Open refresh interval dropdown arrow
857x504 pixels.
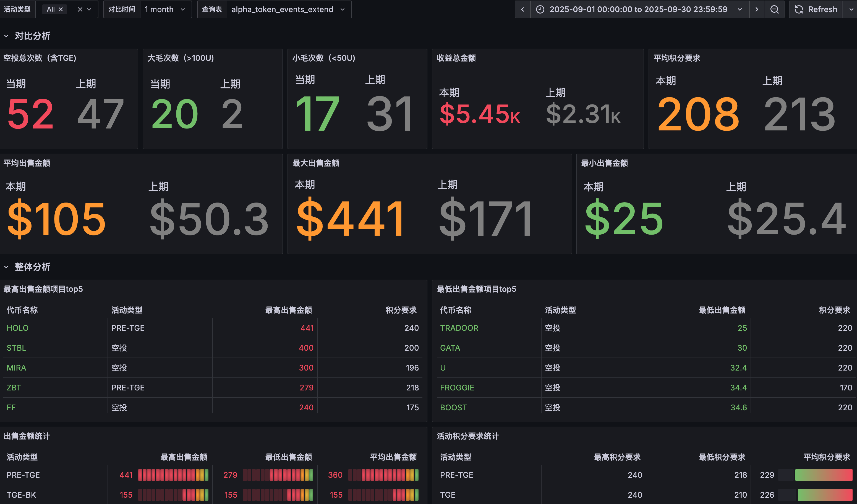pos(851,9)
